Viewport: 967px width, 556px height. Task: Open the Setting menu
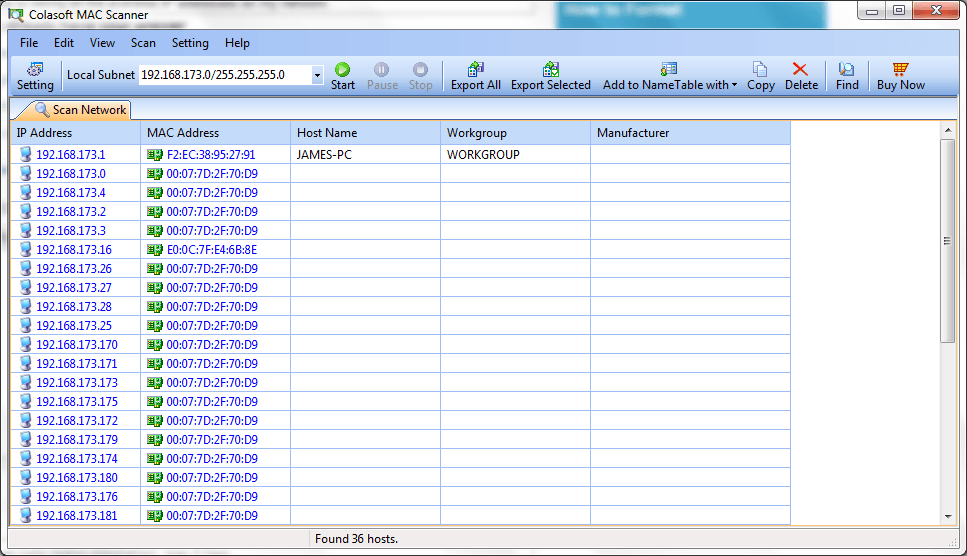point(190,43)
